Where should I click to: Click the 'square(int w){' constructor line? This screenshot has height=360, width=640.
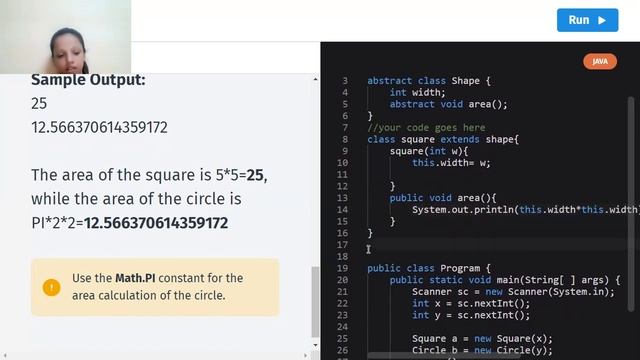tap(429, 151)
